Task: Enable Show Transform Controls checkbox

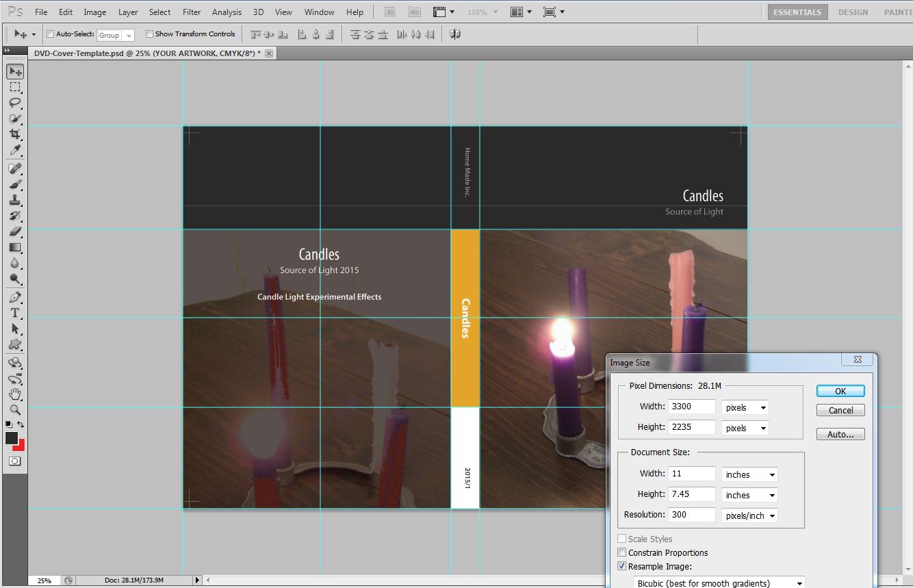Action: click(149, 34)
